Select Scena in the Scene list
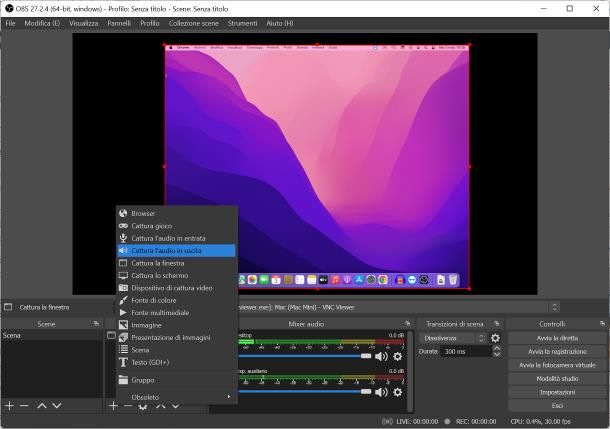610x429 pixels. (x=52, y=335)
